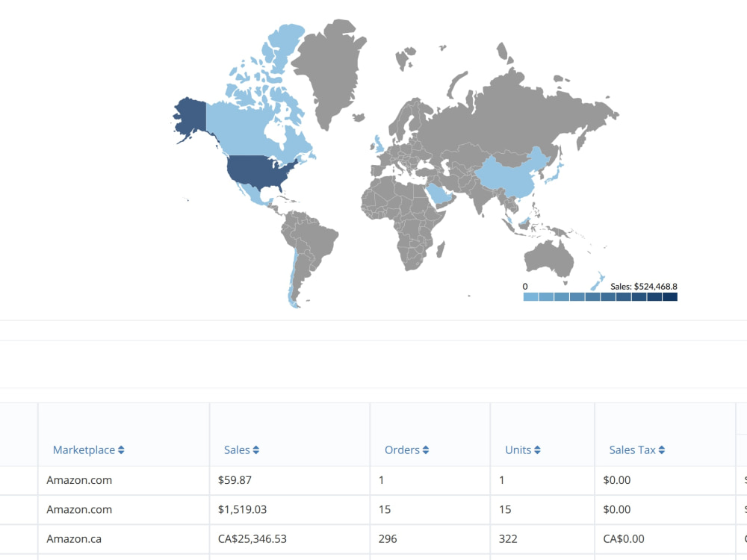This screenshot has height=560, width=747.
Task: Click the sort arrows icon beside Orders
Action: (x=426, y=450)
